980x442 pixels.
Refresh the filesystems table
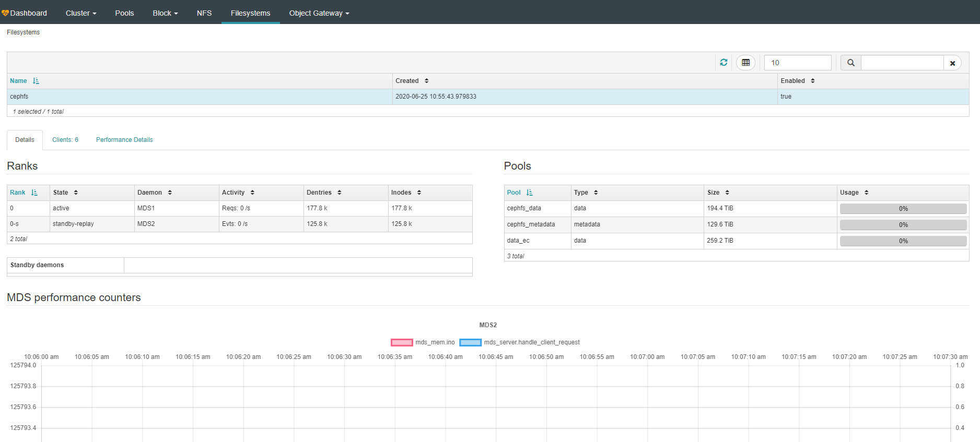tap(724, 63)
